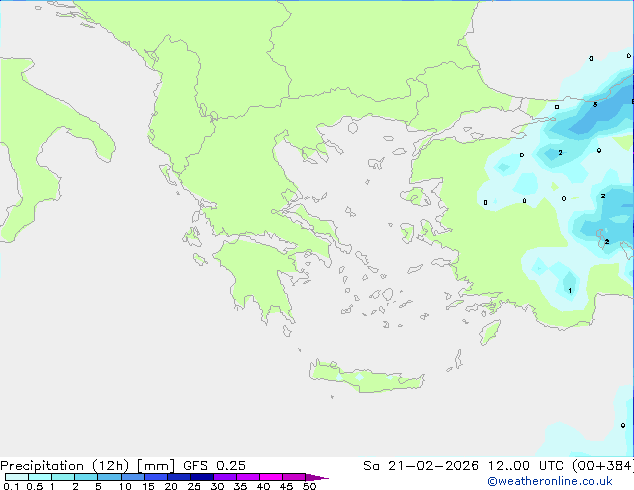Viewport: 634px width, 490px height.
Task: Click the 35–40 mm violet legend swatch
Action: [248, 477]
